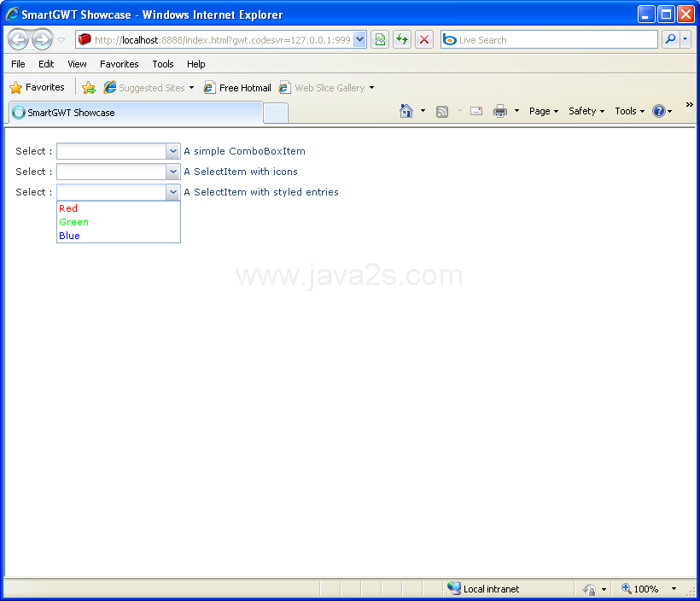Click the Read Mail envelope icon

(476, 111)
